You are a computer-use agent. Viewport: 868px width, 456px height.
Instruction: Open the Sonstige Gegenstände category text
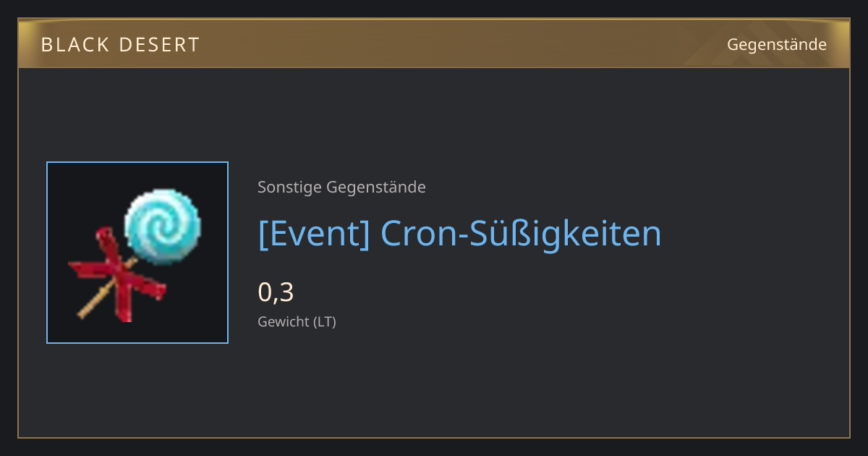pyautogui.click(x=341, y=187)
